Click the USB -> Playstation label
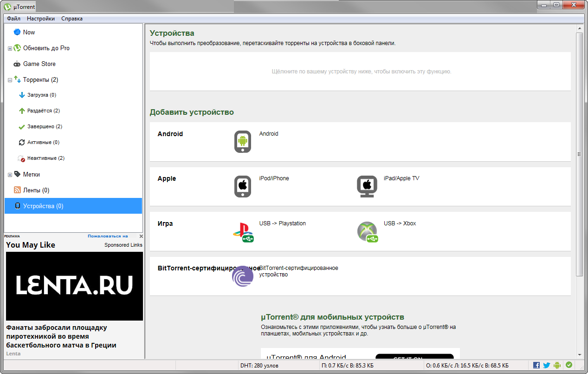588x374 pixels. (282, 223)
